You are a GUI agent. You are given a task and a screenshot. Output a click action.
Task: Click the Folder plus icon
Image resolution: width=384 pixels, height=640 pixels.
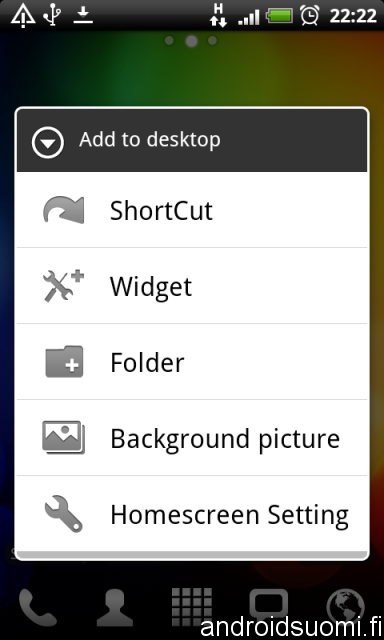[x=64, y=362]
